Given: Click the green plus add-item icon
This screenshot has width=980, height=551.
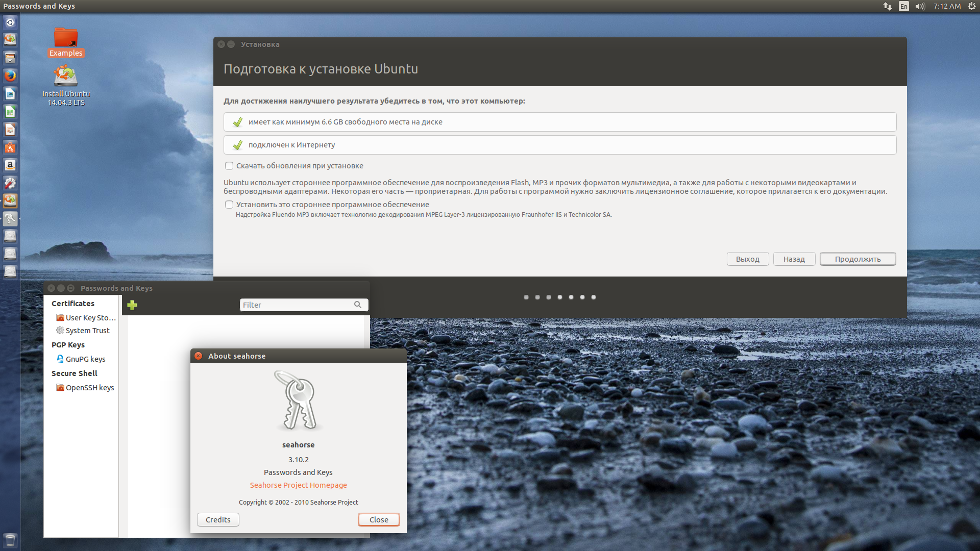Looking at the screenshot, I should 132,305.
